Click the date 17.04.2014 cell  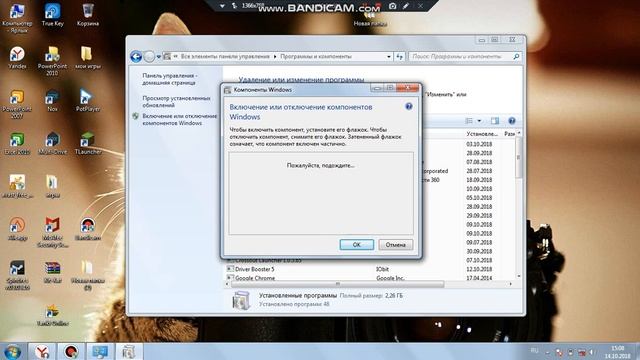pos(479,278)
